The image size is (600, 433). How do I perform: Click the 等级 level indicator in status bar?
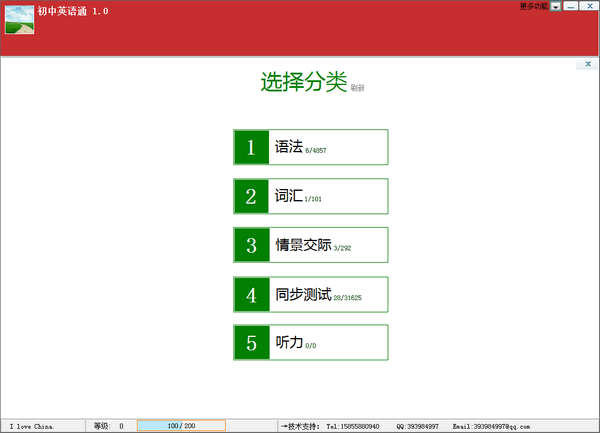pos(108,426)
